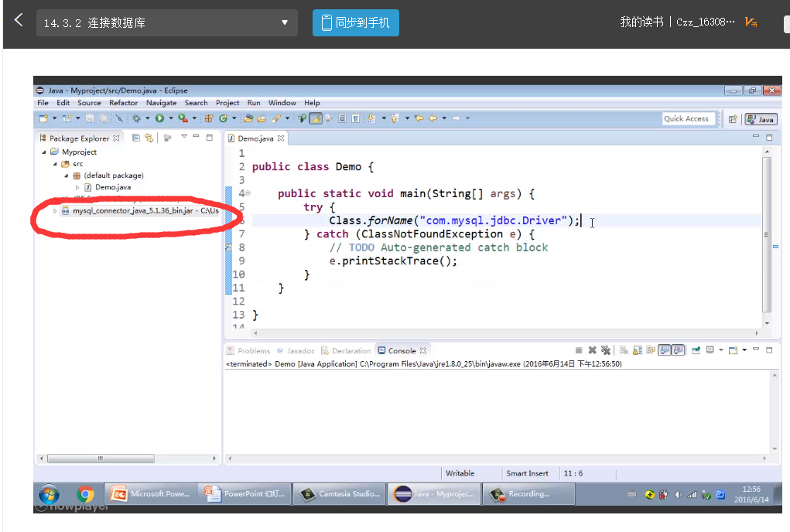Navigate Back with yellow left arrow
The width and height of the screenshot is (790, 532).
coord(433,118)
